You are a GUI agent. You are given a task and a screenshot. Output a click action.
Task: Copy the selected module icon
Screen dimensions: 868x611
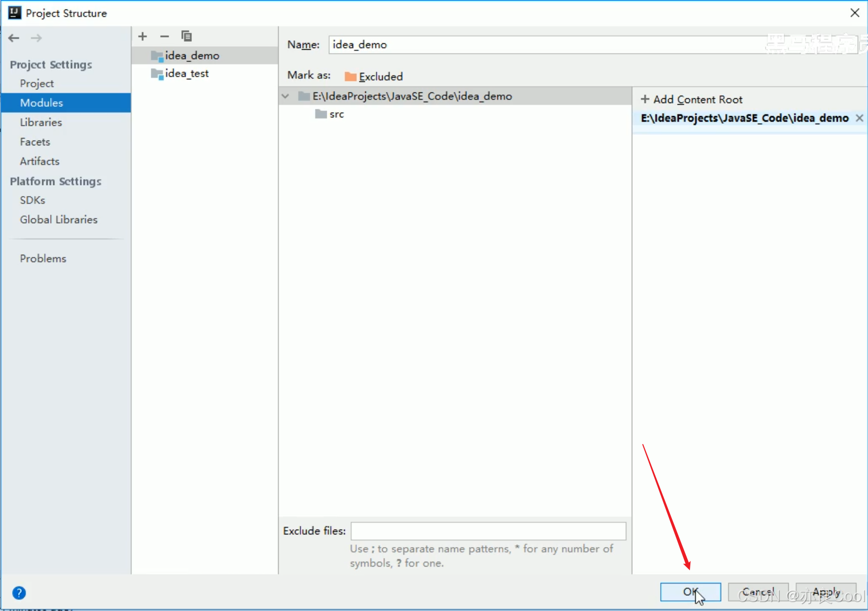coord(186,36)
